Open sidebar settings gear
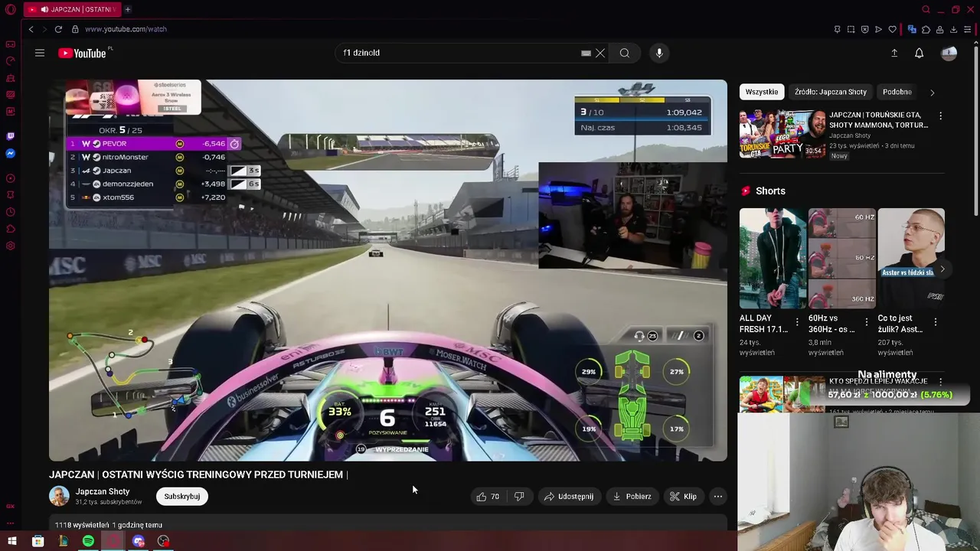 coord(11,246)
